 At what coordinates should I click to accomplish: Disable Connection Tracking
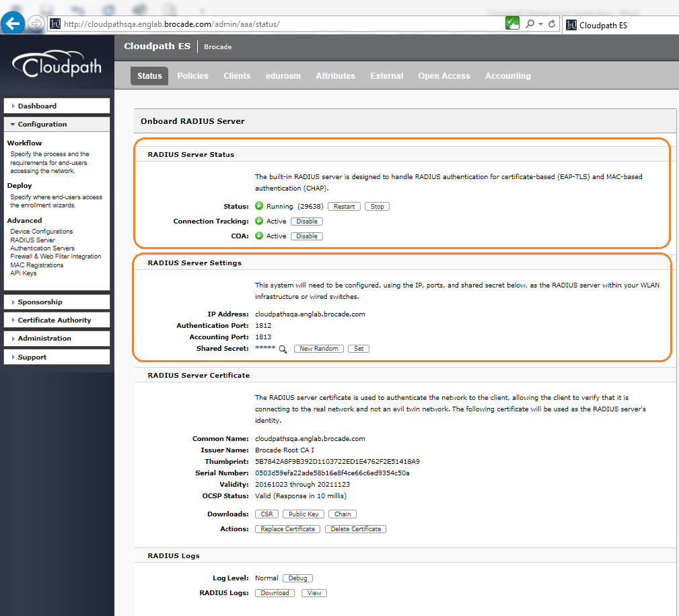307,221
